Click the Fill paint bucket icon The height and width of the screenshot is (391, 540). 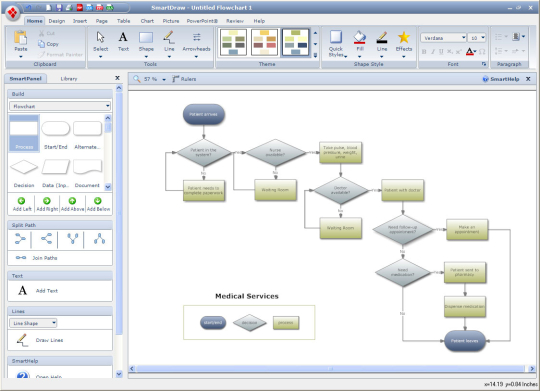(x=360, y=37)
